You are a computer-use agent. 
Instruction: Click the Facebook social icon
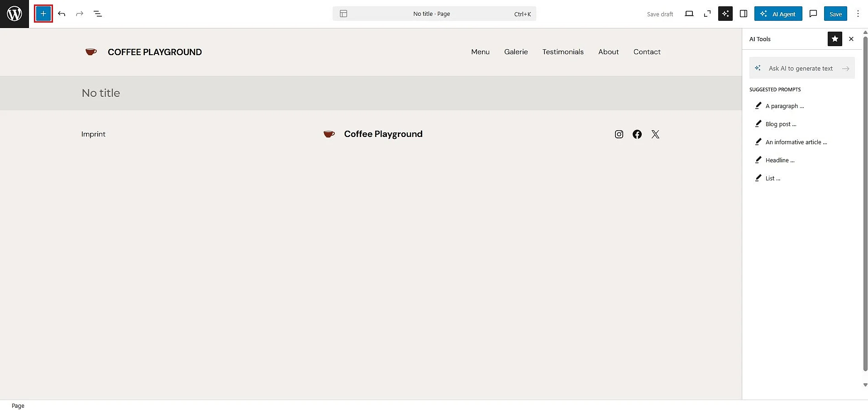pyautogui.click(x=637, y=134)
